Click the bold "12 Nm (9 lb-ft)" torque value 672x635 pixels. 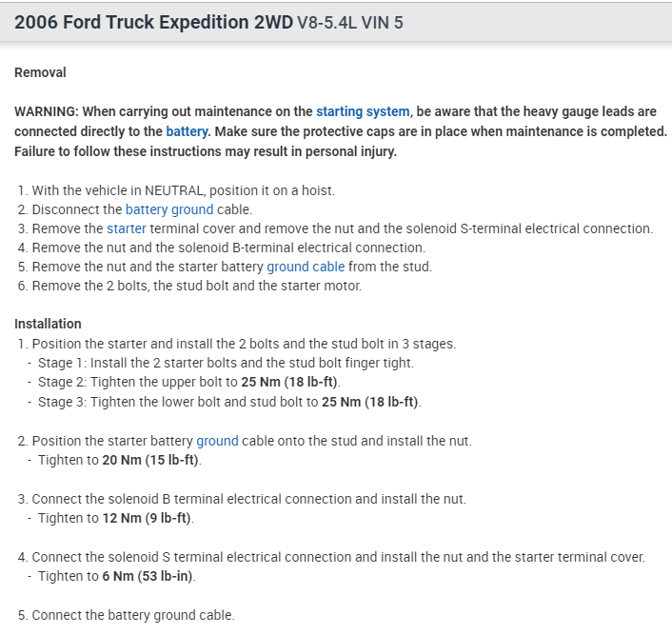point(147,518)
